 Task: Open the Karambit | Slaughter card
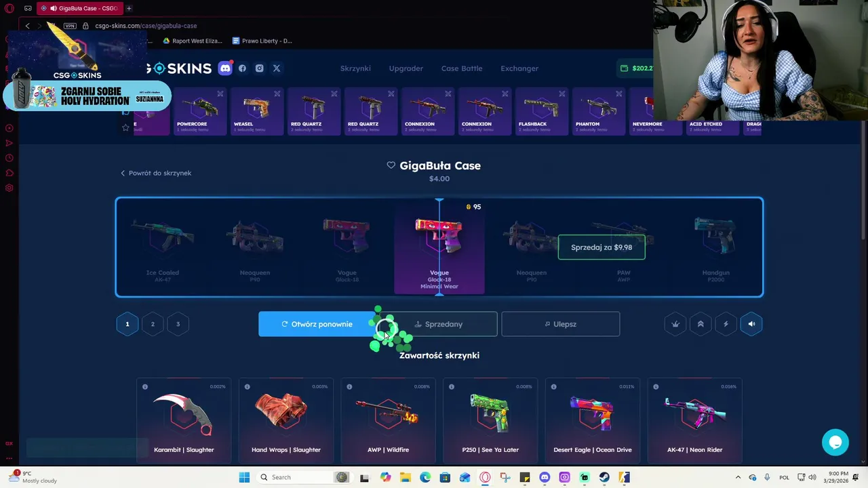coord(184,422)
